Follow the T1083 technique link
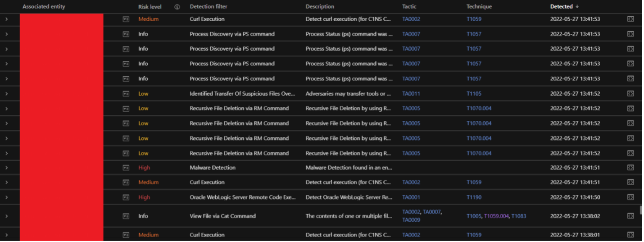This screenshot has height=242, width=644. (x=518, y=216)
